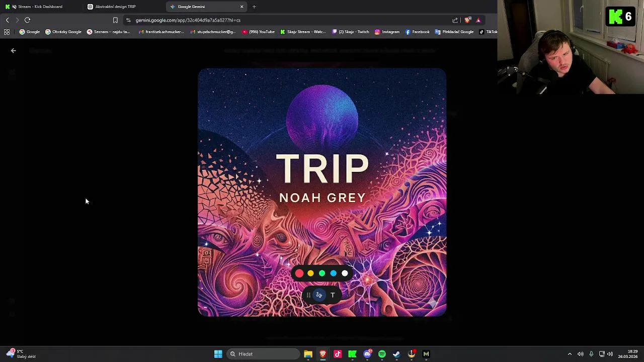
Task: Open the taskbar microphone indicator
Action: [591, 354]
